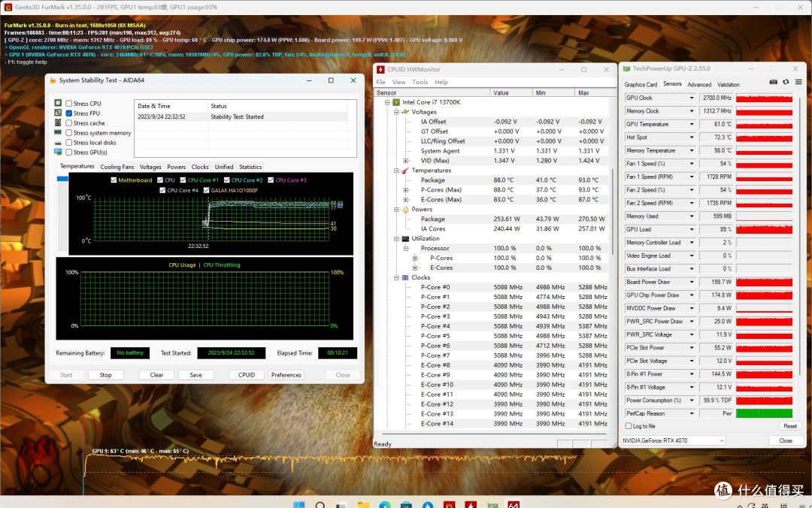Image resolution: width=812 pixels, height=508 pixels.
Task: Click the Stress CPU chip icon in AIDA64
Action: click(x=58, y=103)
